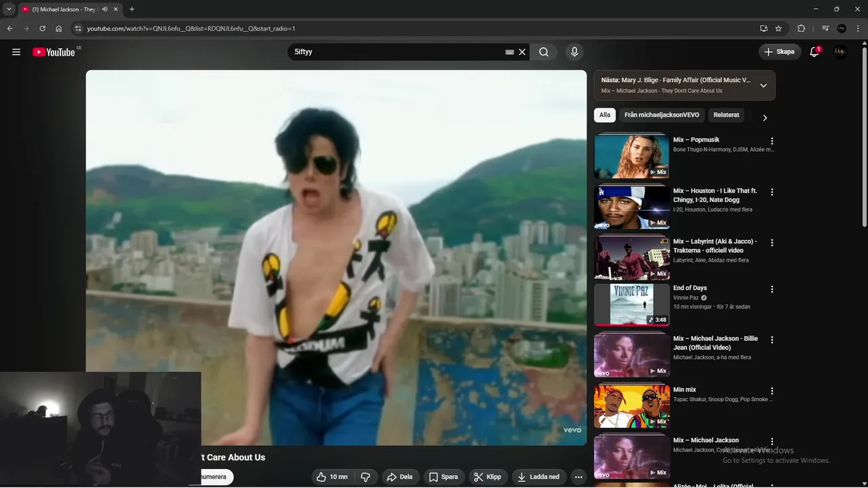Create a clip using Klipp
Screen dimensions: 868x488
488,477
